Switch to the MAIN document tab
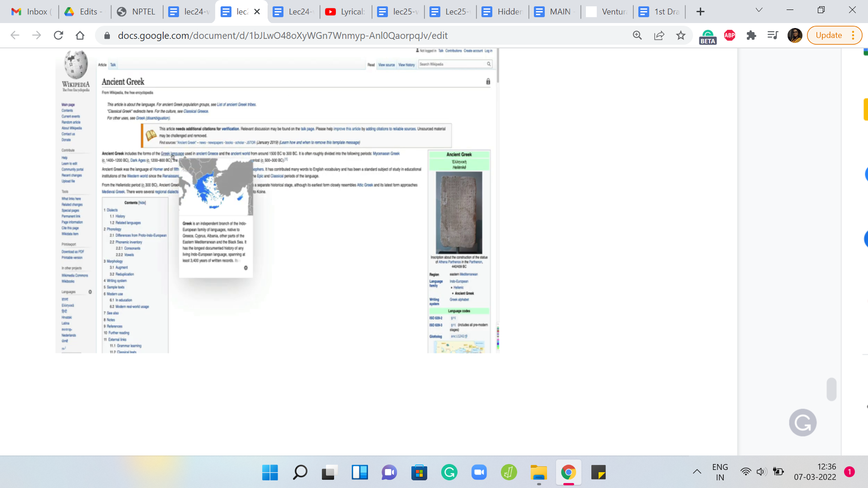Screen dimensions: 868x488 (554, 12)
